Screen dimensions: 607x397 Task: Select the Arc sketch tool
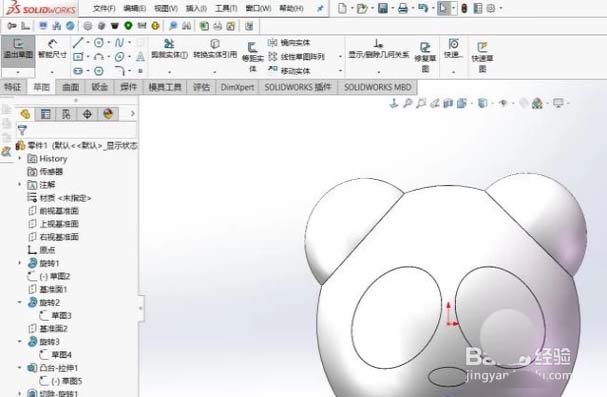[99, 57]
